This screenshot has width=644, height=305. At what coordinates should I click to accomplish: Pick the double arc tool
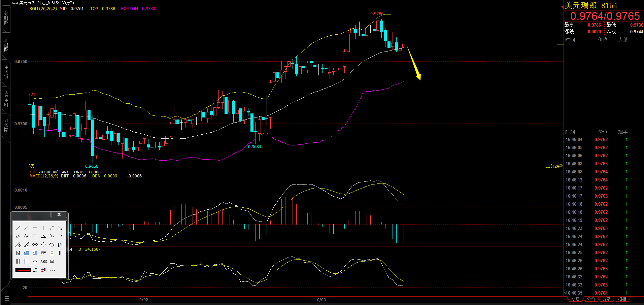click(x=35, y=245)
